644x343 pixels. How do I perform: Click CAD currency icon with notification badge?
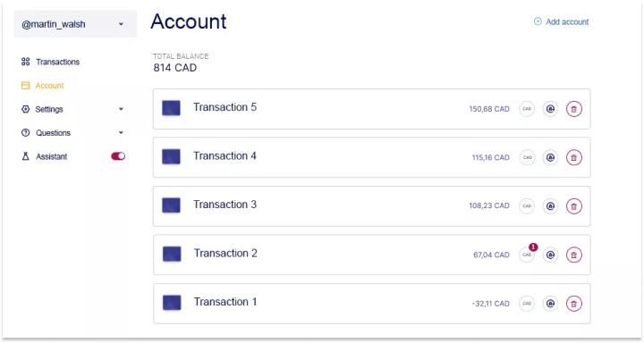tap(527, 255)
